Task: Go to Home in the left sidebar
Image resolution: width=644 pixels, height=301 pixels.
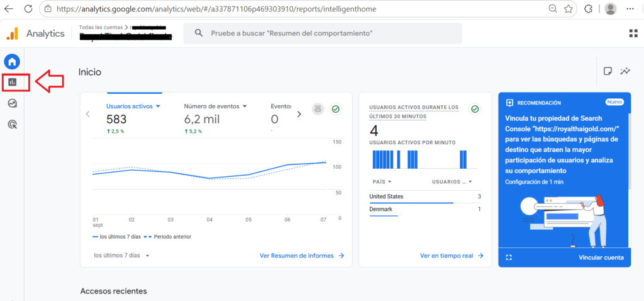Action: [12, 62]
